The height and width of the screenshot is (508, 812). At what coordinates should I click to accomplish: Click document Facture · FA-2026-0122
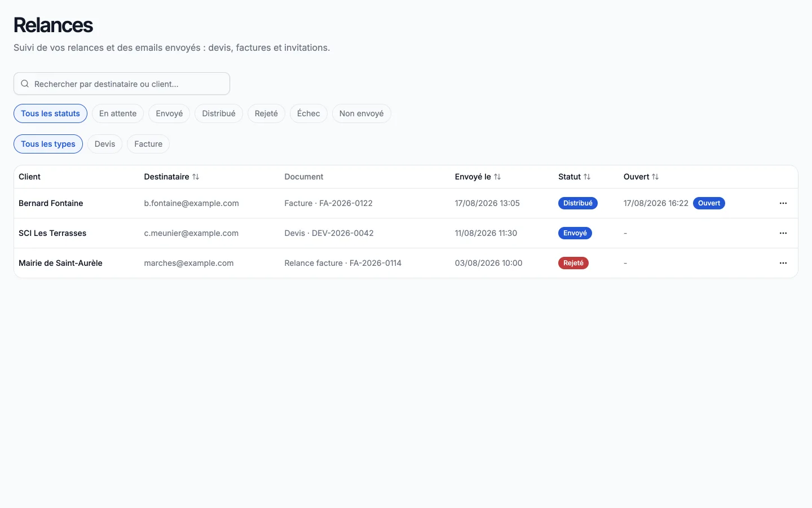point(329,203)
